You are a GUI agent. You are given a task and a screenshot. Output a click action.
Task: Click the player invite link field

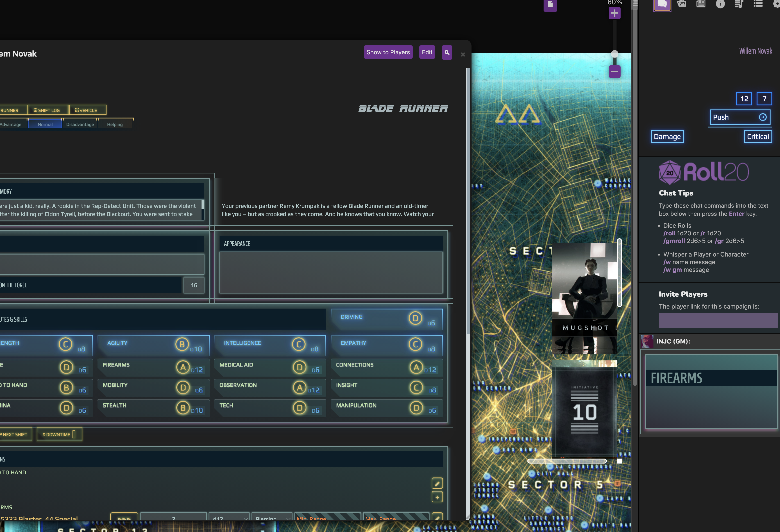(x=718, y=320)
